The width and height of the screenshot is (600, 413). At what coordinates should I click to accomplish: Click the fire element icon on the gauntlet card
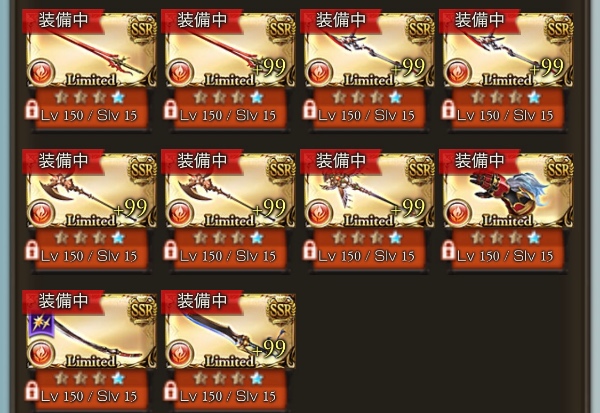[458, 212]
